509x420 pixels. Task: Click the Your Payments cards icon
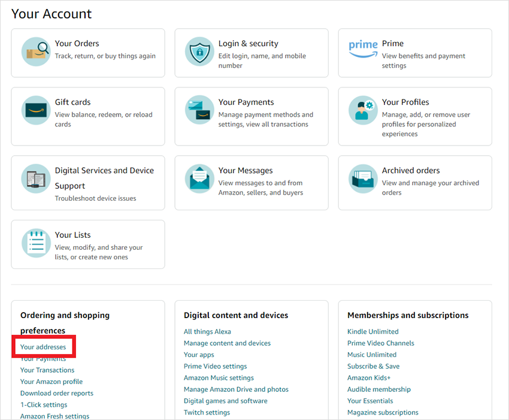point(199,110)
